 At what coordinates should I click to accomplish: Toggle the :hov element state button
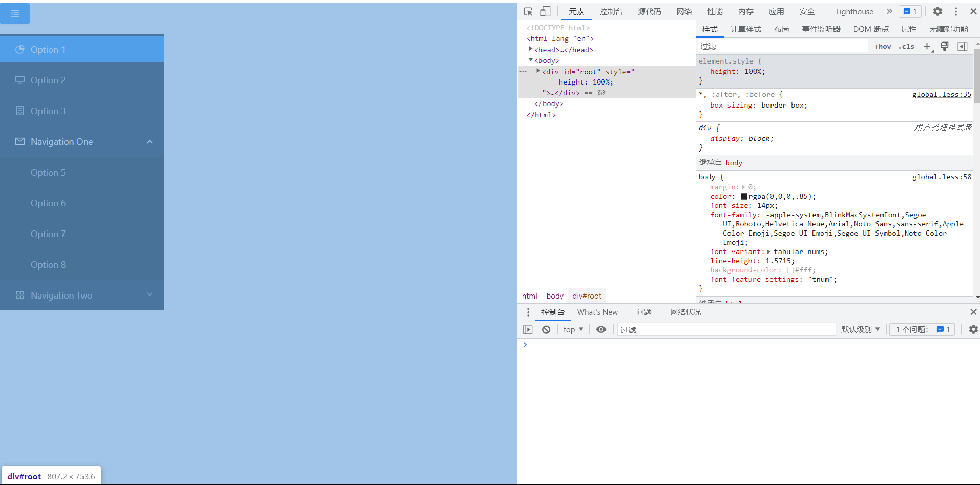click(883, 46)
